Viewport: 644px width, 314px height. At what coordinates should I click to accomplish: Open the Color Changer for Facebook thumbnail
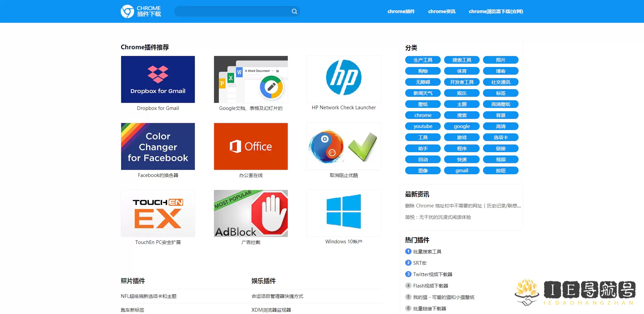tap(158, 146)
